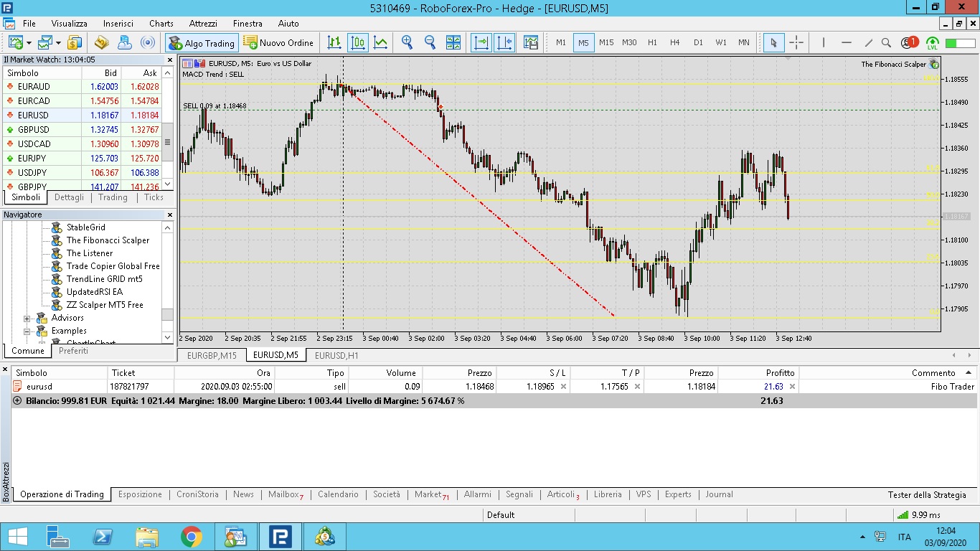The image size is (980, 551).
Task: Open the search magnifier in toolbar
Action: pos(886,43)
